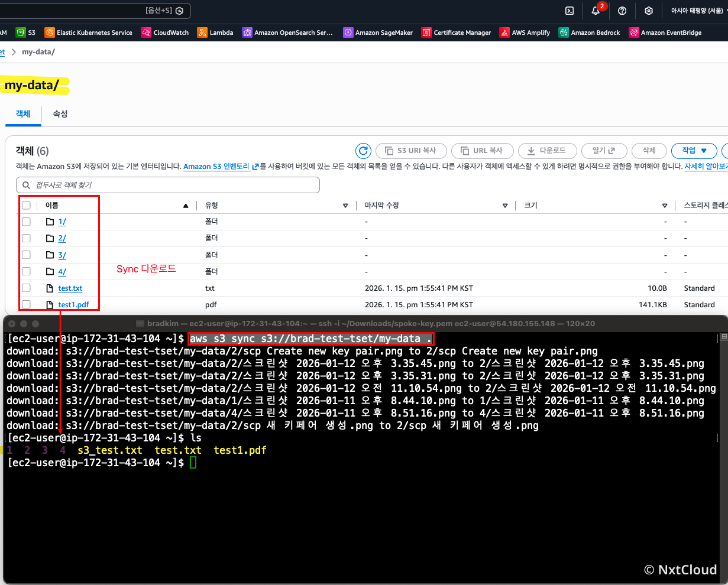728x585 pixels.
Task: Open the test1.pdf object link
Action: click(73, 305)
